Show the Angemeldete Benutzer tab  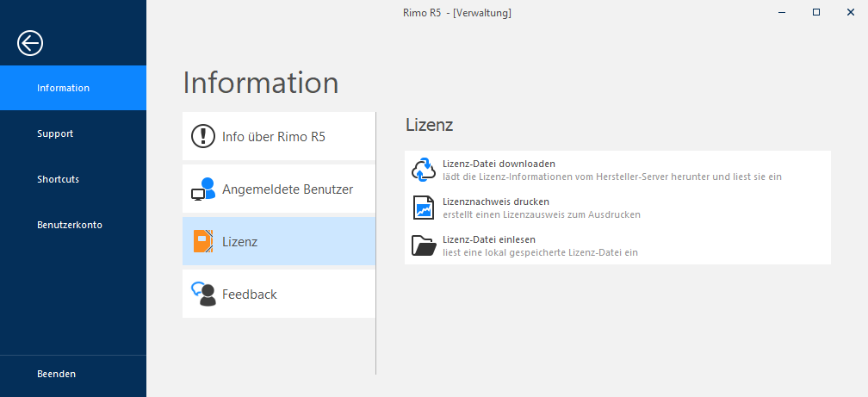(279, 189)
